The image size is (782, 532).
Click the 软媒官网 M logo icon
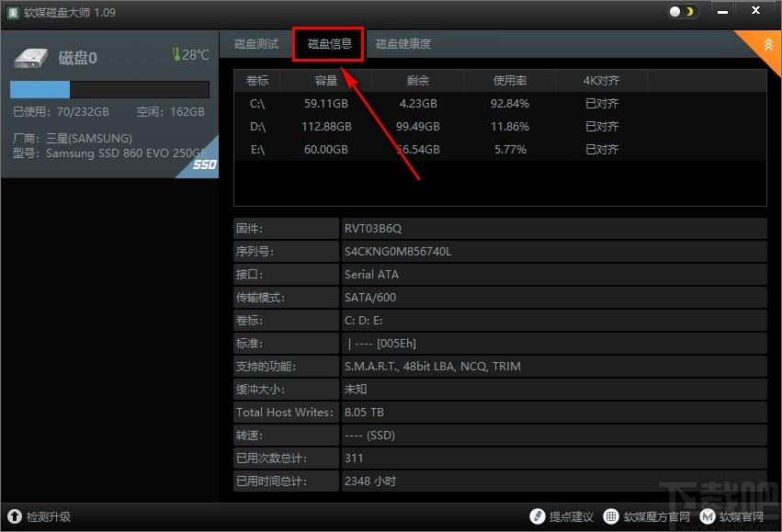click(708, 516)
